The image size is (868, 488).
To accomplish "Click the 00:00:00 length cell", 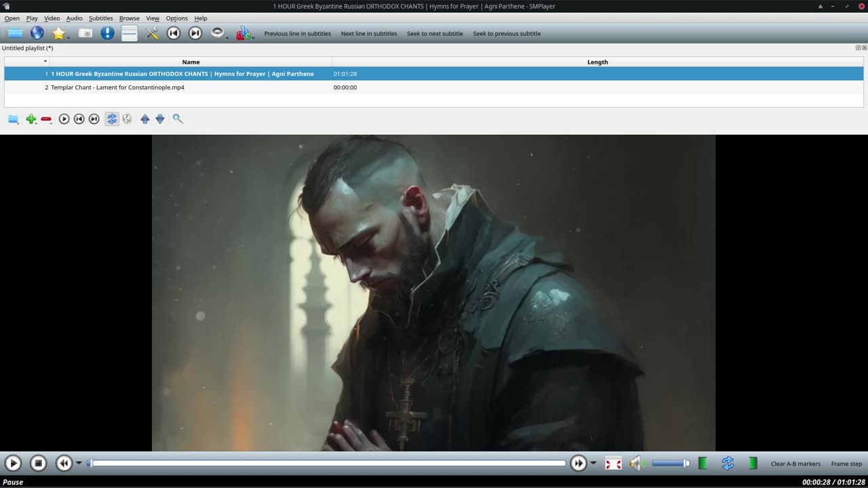I will point(345,87).
